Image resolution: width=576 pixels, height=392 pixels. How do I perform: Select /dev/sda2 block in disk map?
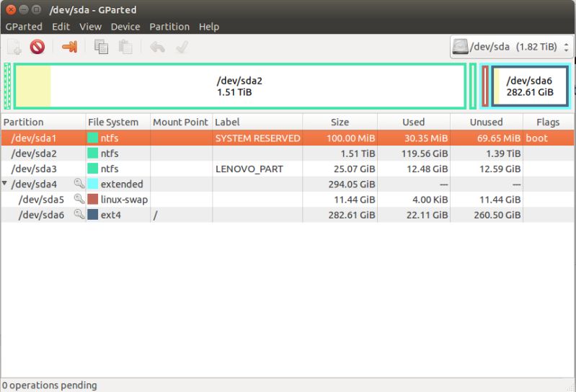(x=240, y=86)
